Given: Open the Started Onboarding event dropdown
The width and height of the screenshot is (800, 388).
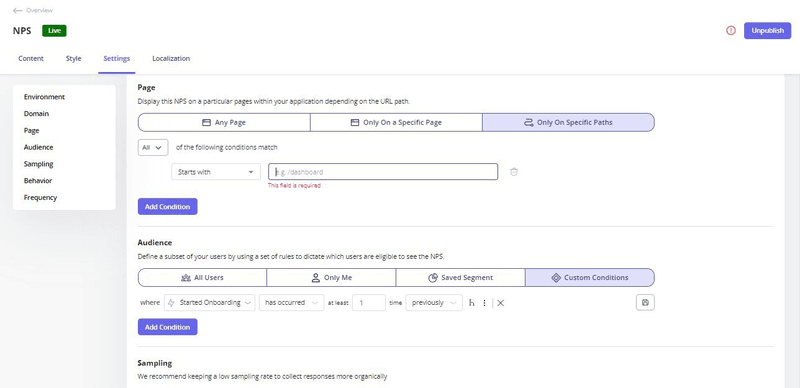Looking at the screenshot, I should 210,303.
